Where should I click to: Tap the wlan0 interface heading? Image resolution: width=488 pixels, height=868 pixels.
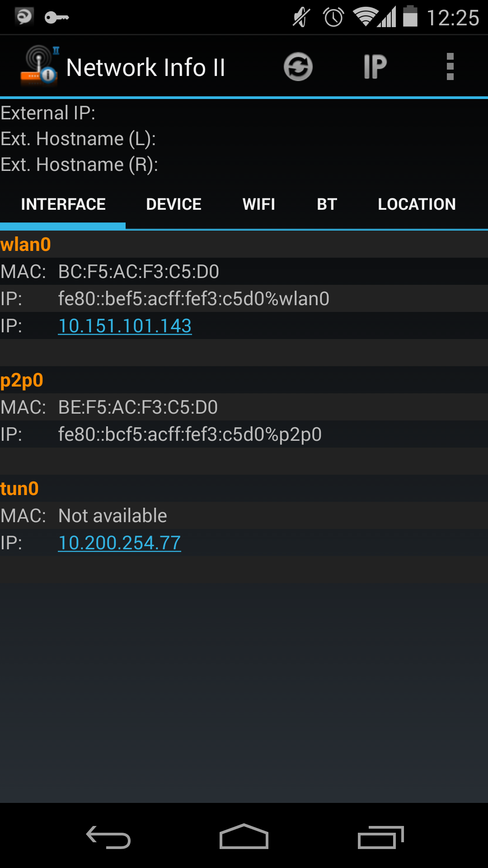(x=26, y=245)
